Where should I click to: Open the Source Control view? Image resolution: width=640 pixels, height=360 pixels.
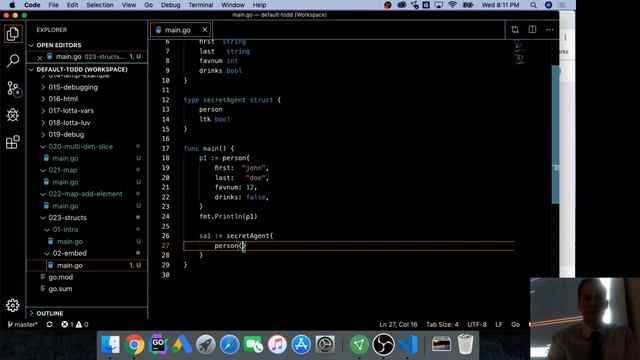[13, 88]
